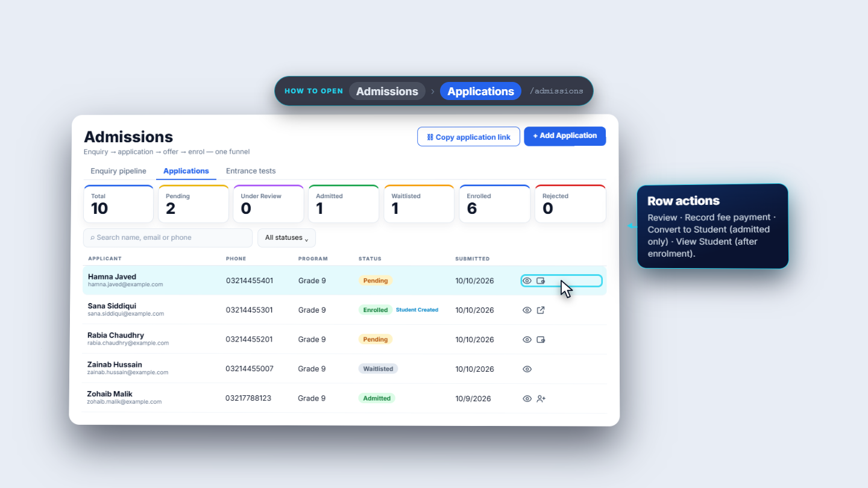868x488 pixels.
Task: Click the Admissions breadcrumb pill
Action: (x=387, y=92)
